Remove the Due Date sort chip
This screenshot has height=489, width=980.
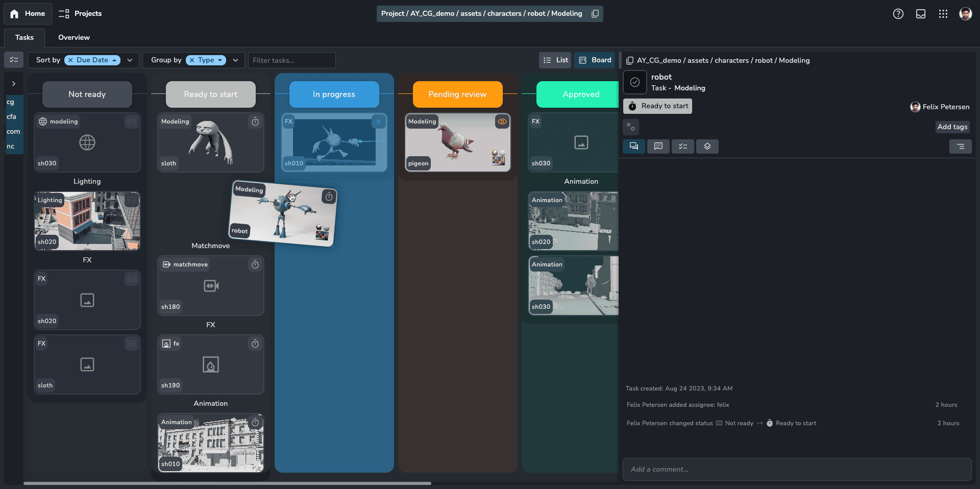(x=71, y=60)
